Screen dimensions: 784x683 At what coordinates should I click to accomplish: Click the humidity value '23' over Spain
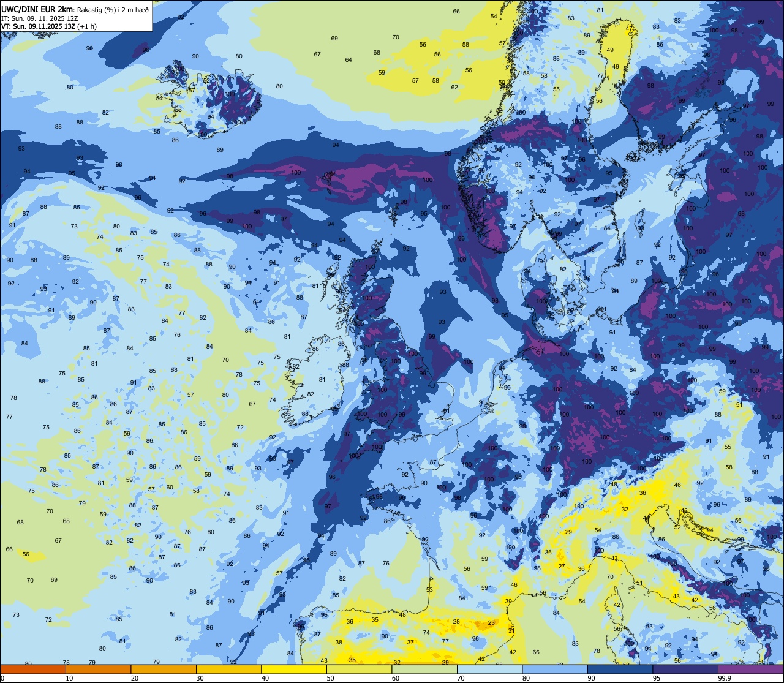pos(491,623)
